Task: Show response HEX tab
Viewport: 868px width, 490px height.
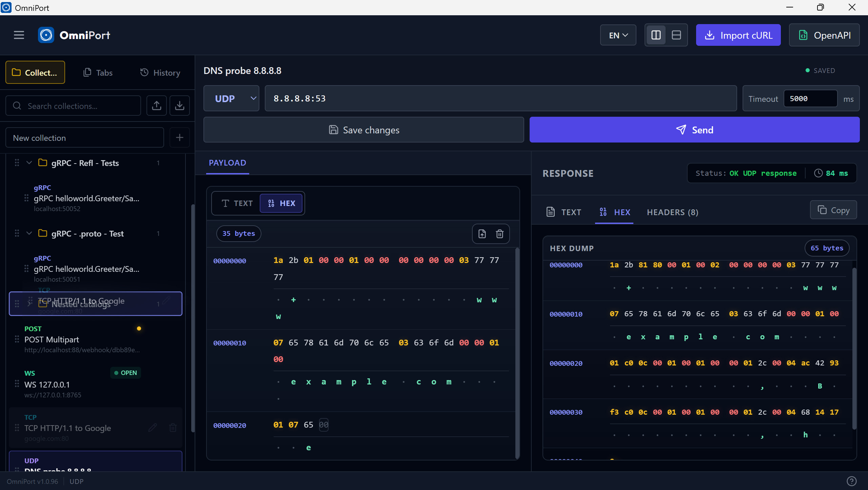Action: point(614,212)
